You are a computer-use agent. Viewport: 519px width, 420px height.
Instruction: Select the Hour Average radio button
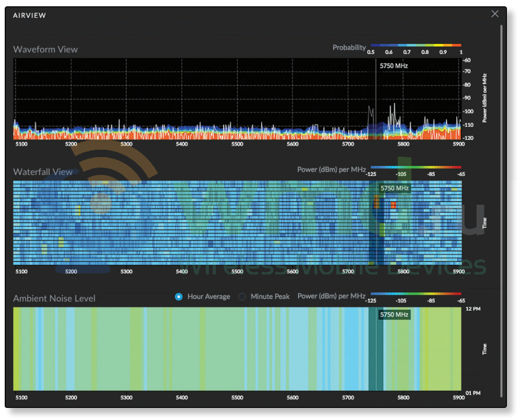(x=179, y=297)
